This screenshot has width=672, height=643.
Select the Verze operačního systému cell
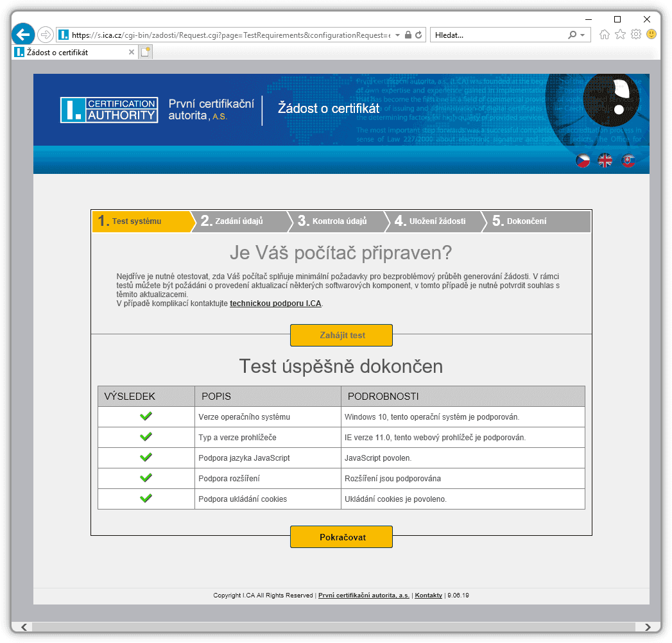coord(268,417)
